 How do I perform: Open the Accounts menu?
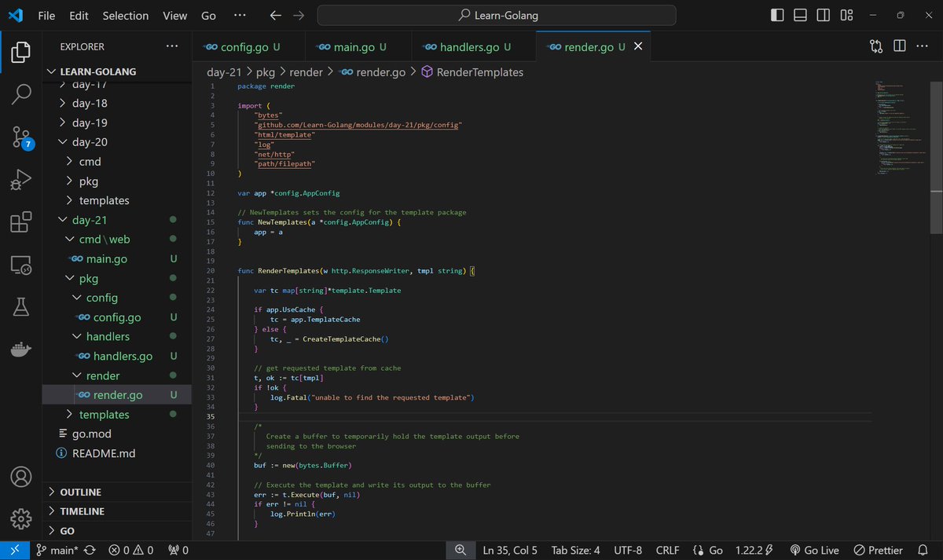pos(21,477)
